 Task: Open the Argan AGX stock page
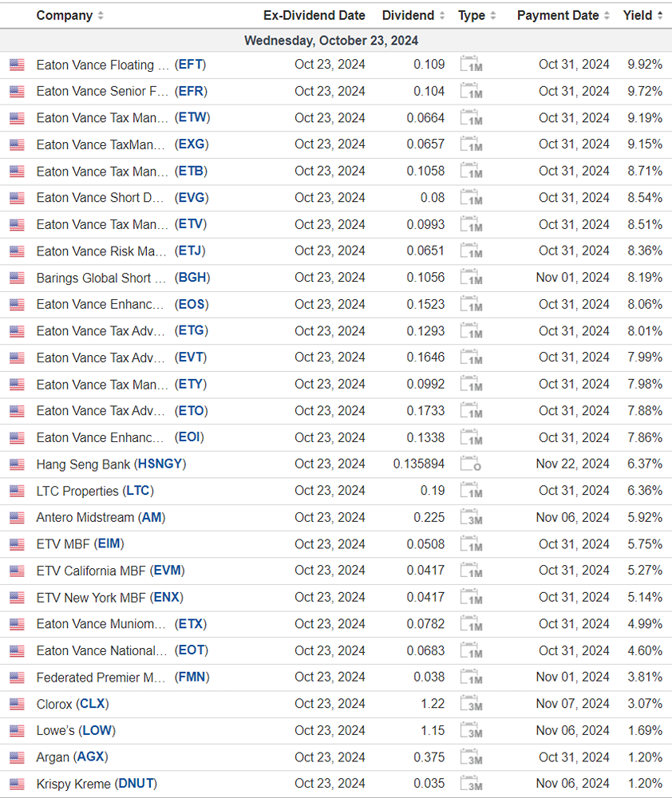tap(90, 757)
